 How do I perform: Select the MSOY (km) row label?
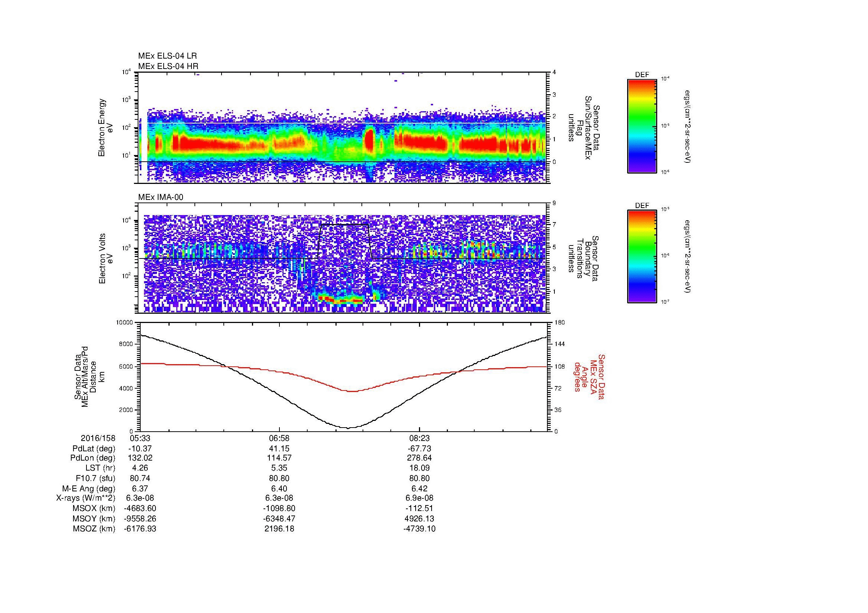(x=94, y=518)
